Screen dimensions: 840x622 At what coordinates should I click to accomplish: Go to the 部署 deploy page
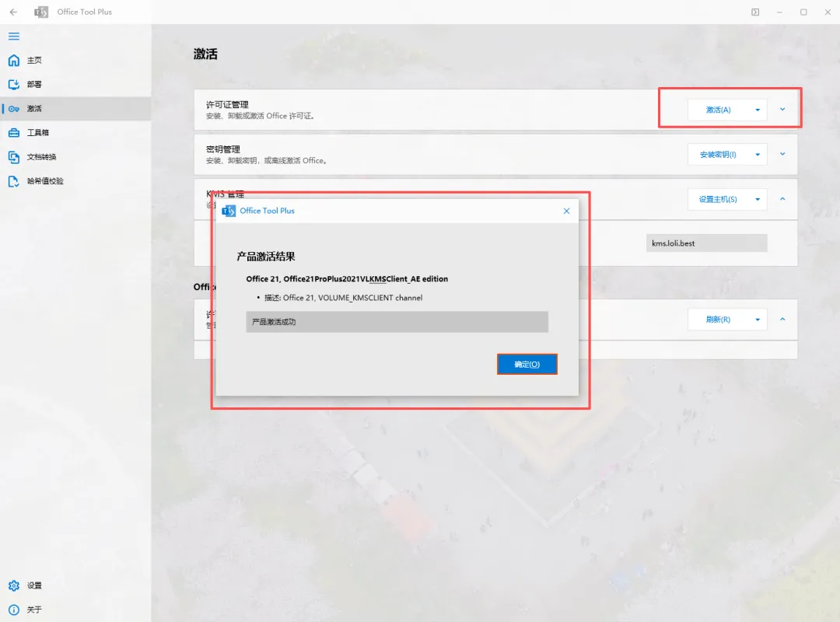75,84
